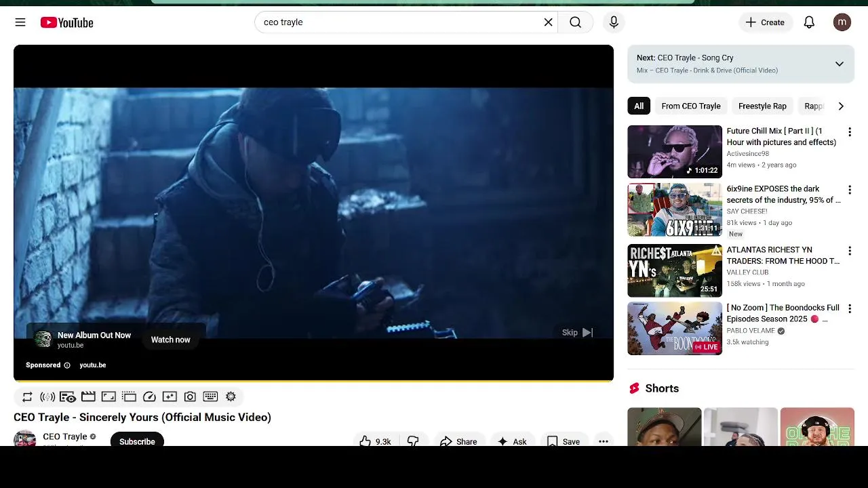The height and width of the screenshot is (488, 868).
Task: Select the Freestyle Rap chip
Action: (x=762, y=106)
